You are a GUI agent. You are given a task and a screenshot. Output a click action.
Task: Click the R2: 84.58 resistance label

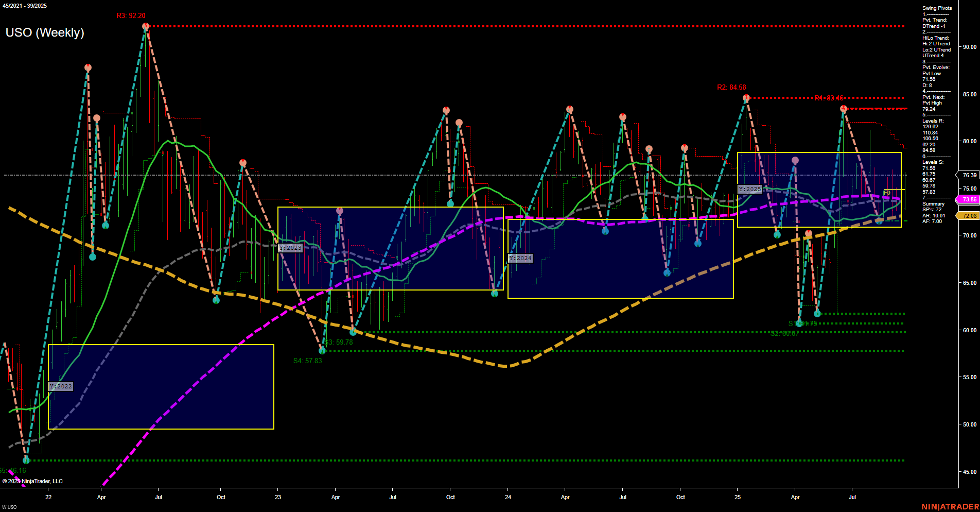[731, 87]
